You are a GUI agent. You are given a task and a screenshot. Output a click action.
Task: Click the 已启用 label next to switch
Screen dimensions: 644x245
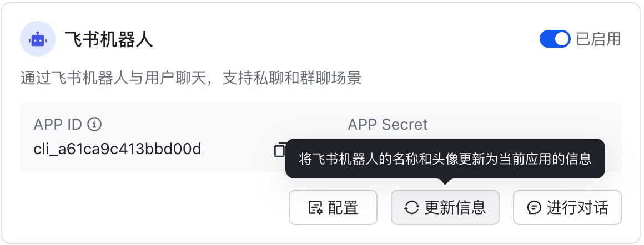coord(598,39)
